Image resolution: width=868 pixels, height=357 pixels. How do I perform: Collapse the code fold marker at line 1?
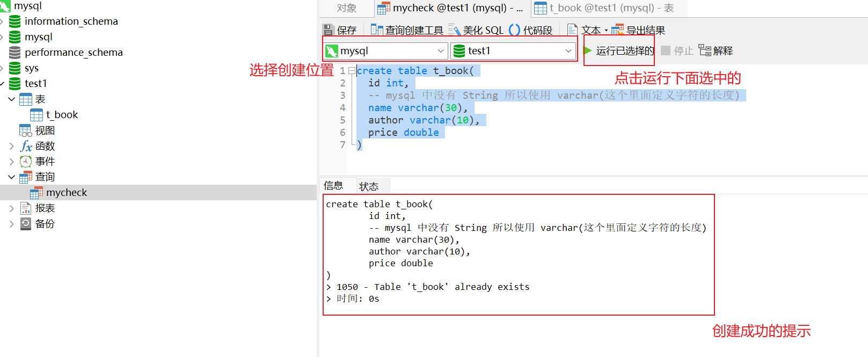(352, 70)
